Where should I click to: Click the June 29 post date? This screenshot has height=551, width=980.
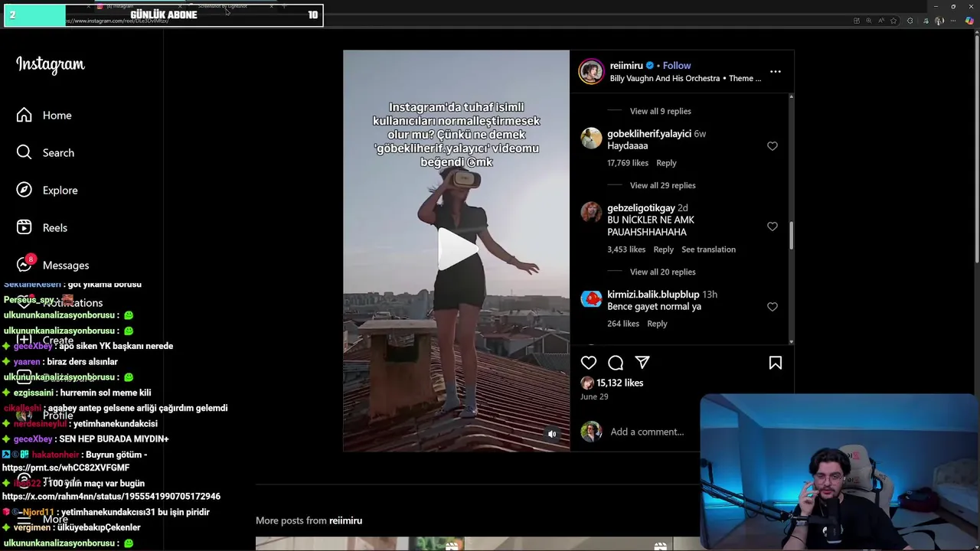tap(594, 396)
